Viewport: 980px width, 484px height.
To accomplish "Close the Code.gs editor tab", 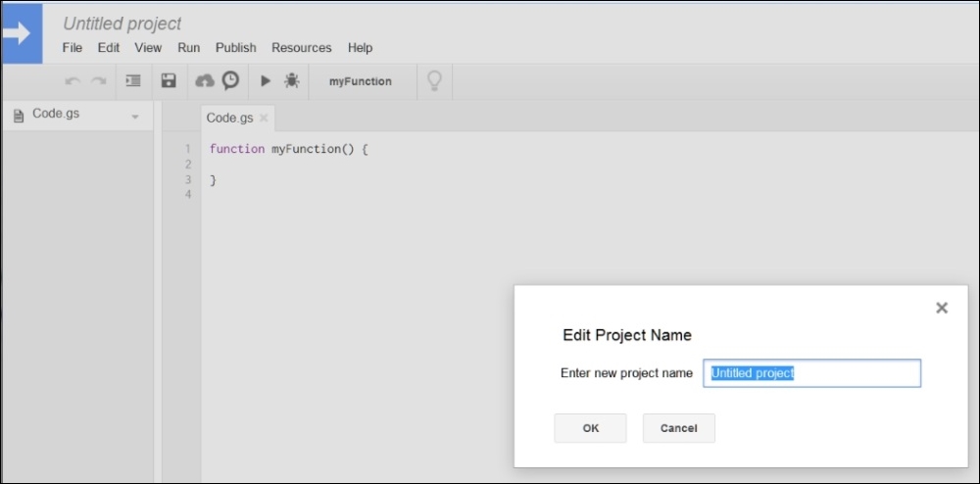I will pyautogui.click(x=263, y=118).
